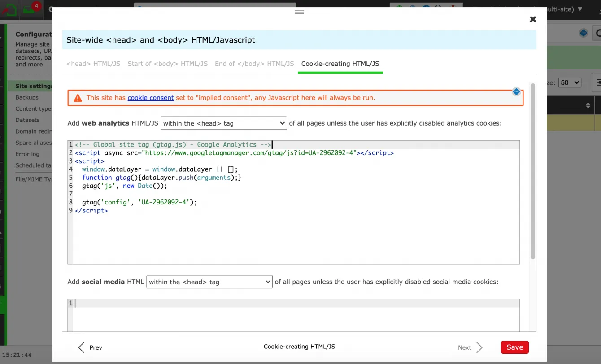This screenshot has width=601, height=364.
Task: Click the blue help icon in background toolbar
Action: pos(583,33)
